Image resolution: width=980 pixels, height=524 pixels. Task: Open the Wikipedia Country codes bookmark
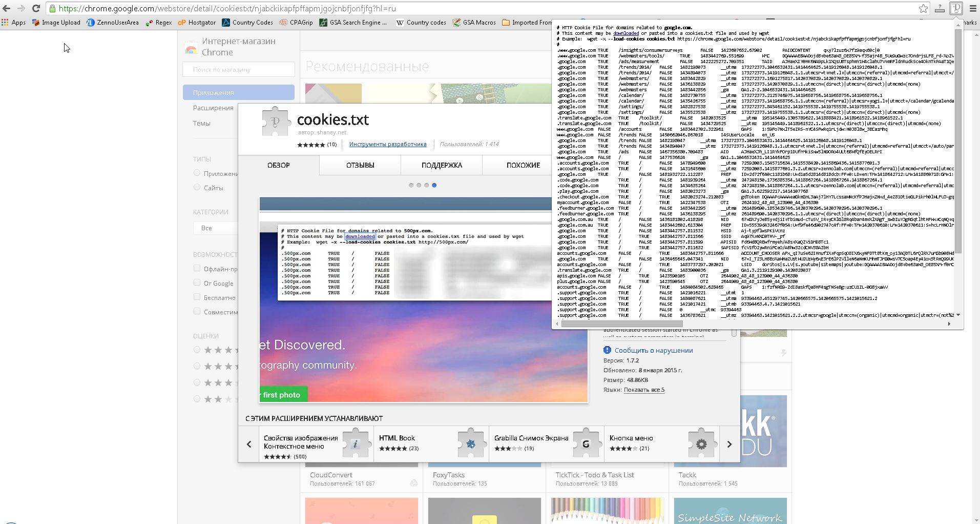421,23
